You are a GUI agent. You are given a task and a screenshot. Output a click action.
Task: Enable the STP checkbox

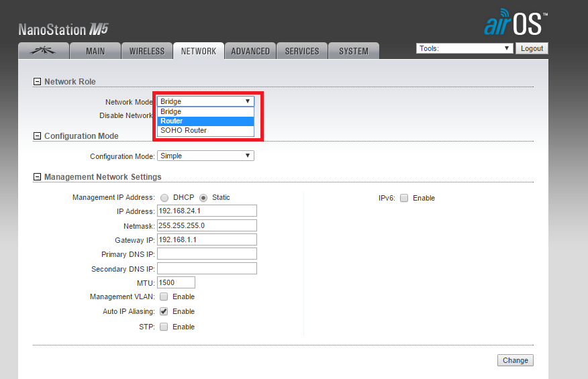coord(164,327)
